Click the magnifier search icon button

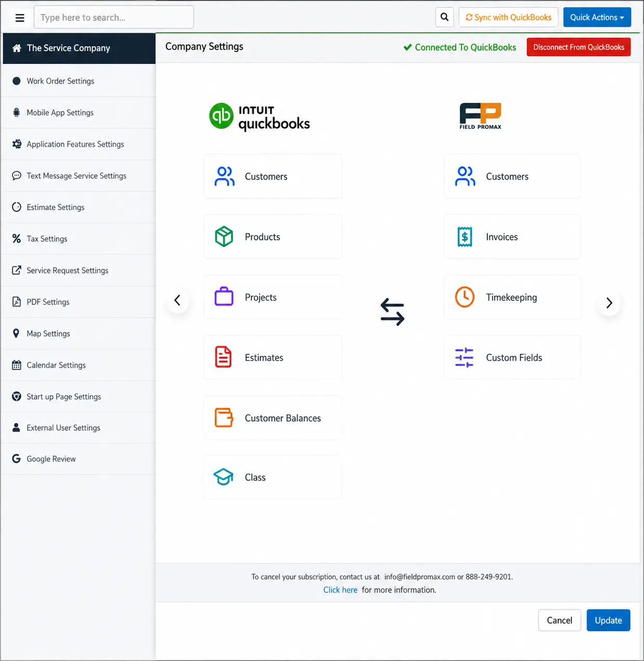tap(444, 17)
